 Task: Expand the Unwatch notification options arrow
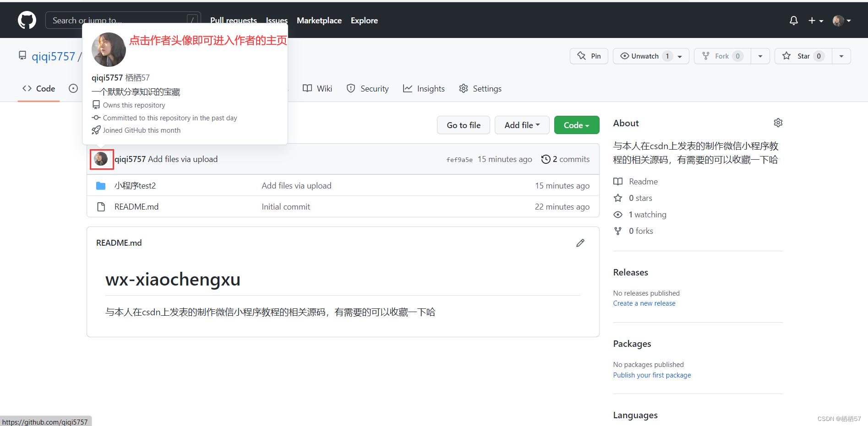[x=680, y=56]
